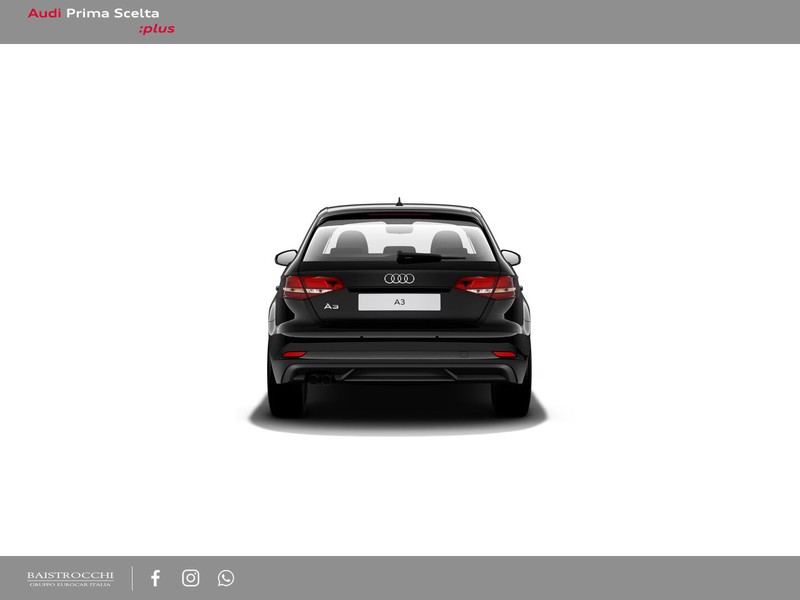
Task: Select the black Audi A3 rear image
Action: [x=399, y=315]
